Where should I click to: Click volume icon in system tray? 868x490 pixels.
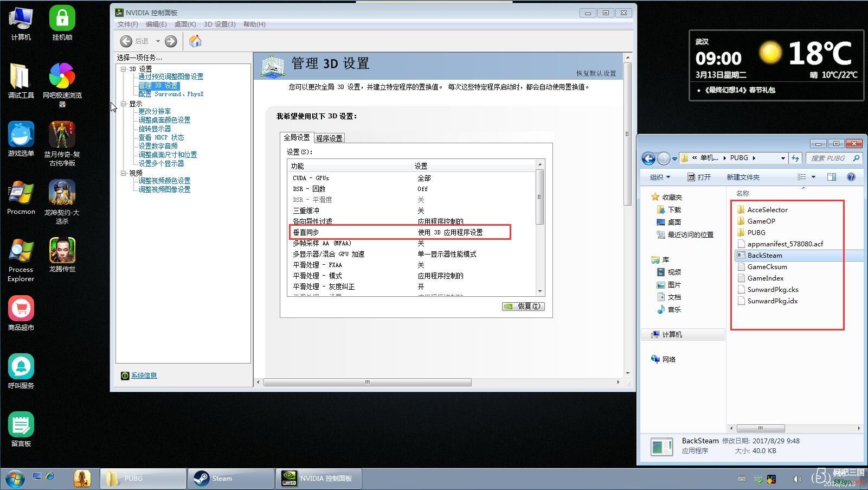(x=797, y=479)
